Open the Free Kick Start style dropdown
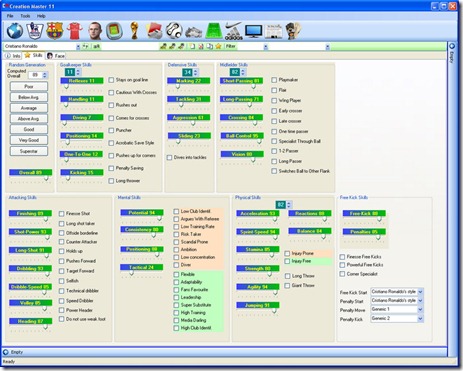Viewport: 463px width, 371px height. click(420, 292)
